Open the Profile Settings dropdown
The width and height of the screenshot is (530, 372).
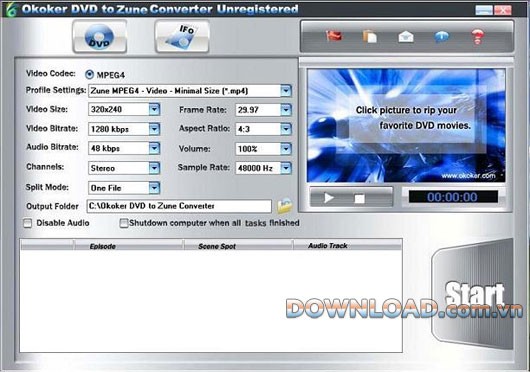(x=286, y=91)
